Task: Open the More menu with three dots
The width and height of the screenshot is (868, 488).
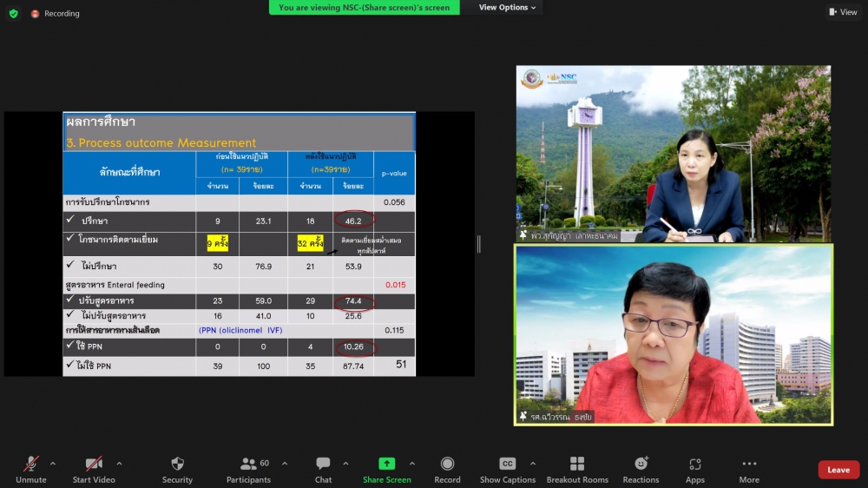Action: tap(749, 464)
